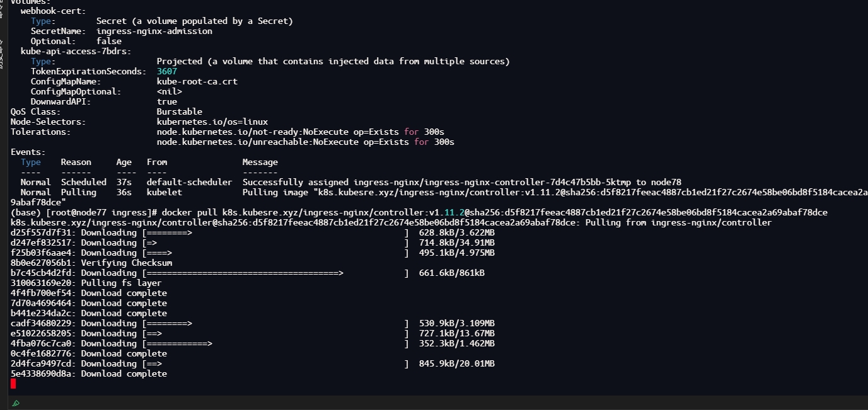
Task: Click the default-scheduler event source
Action: tap(189, 183)
